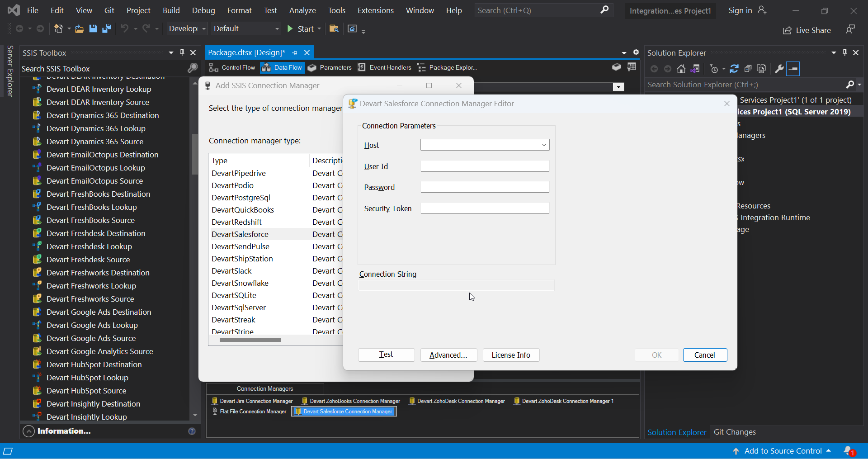This screenshot has height=459, width=868.
Task: Open the Debug menu
Action: [203, 10]
